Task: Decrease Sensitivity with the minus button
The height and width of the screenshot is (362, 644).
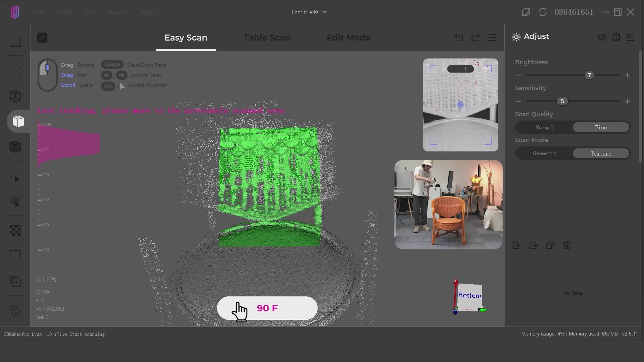Action: pyautogui.click(x=519, y=101)
